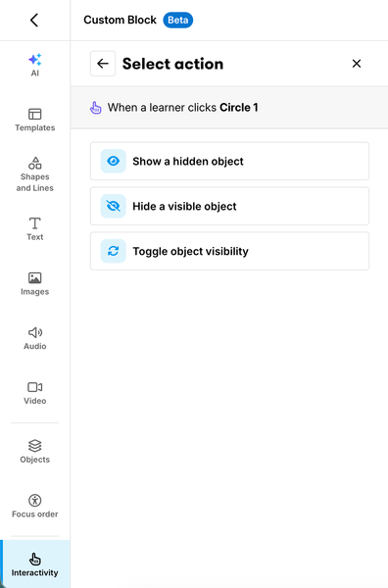The height and width of the screenshot is (588, 388).
Task: Close the Select action panel
Action: pyautogui.click(x=357, y=64)
